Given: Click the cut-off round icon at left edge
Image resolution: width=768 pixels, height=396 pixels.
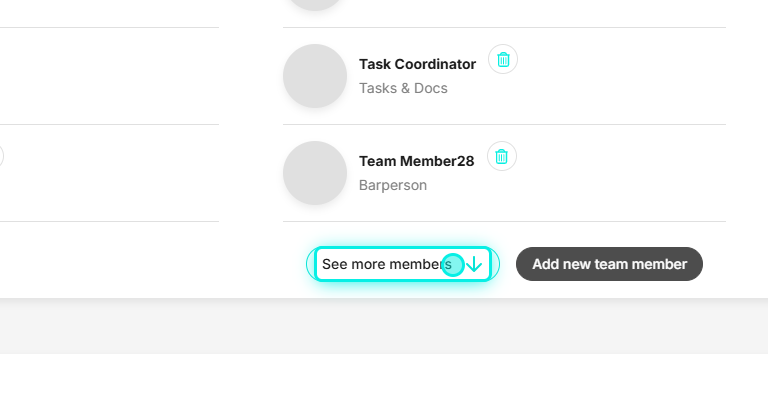Looking at the screenshot, I should tap(1, 156).
